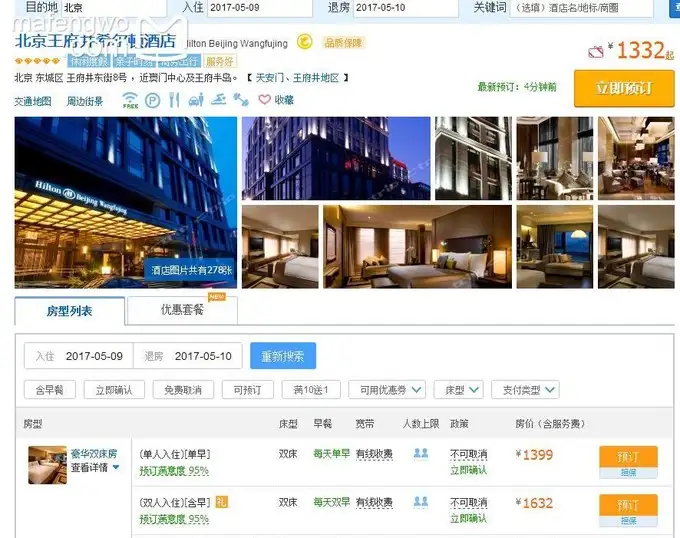This screenshot has width=680, height=538.
Task: Click the top 目的地 field showing 北京
Action: pyautogui.click(x=114, y=7)
